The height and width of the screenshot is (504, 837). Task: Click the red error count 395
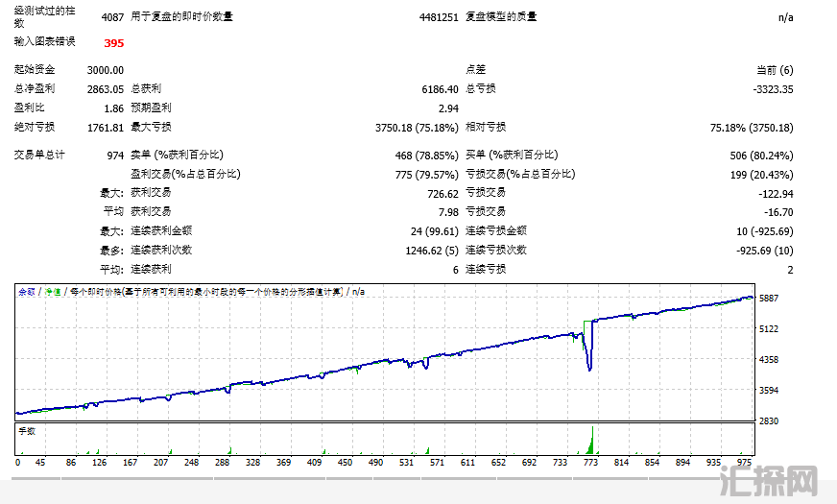113,43
